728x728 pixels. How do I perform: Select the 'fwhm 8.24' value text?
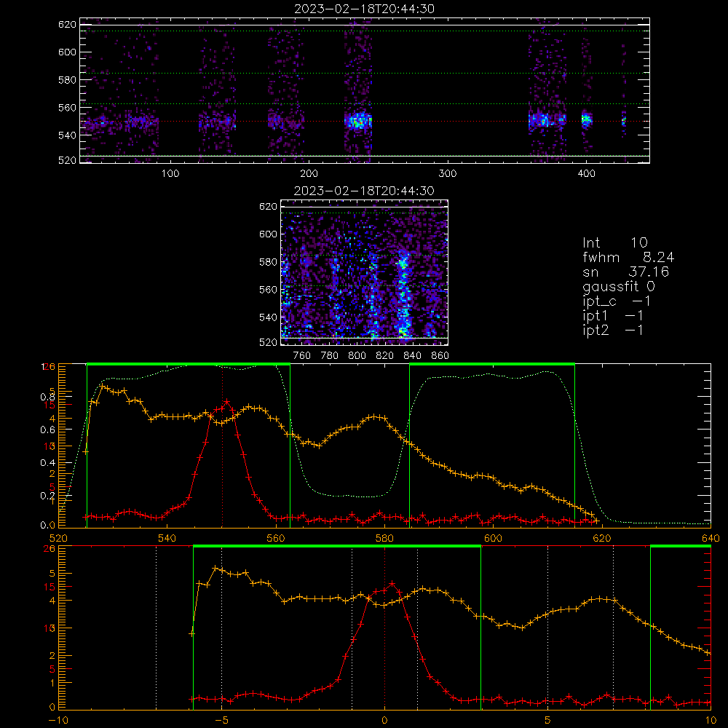(628, 257)
